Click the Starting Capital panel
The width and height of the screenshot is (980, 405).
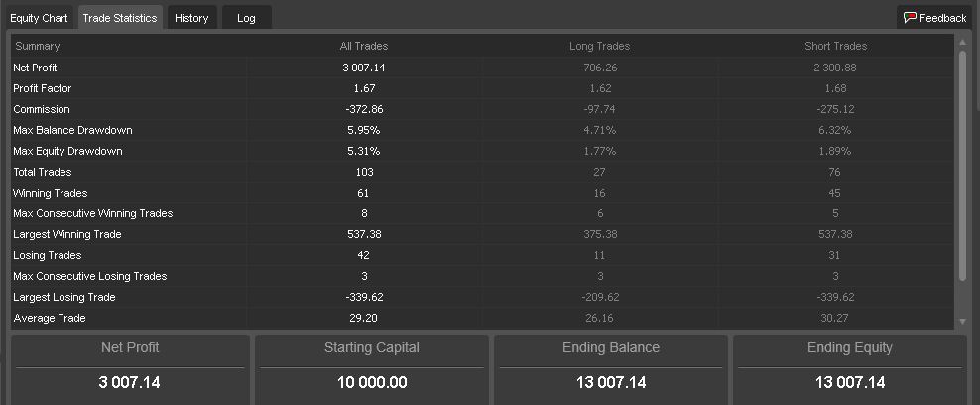tap(372, 369)
